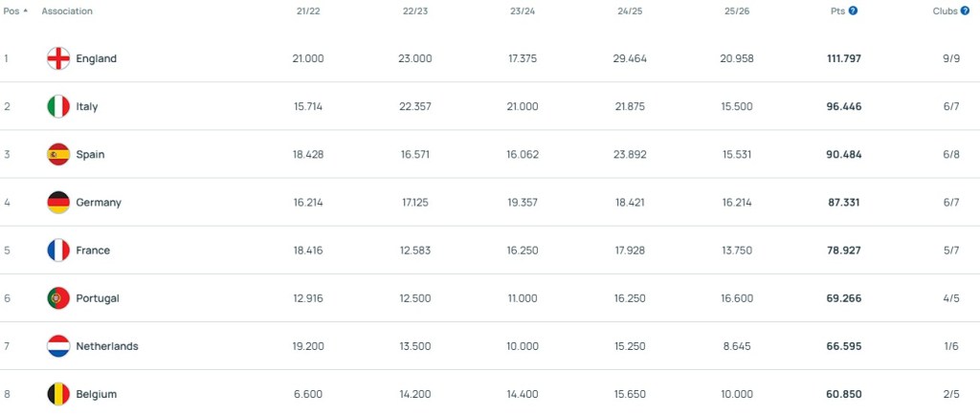
Task: Click the France flag icon
Action: [x=58, y=250]
